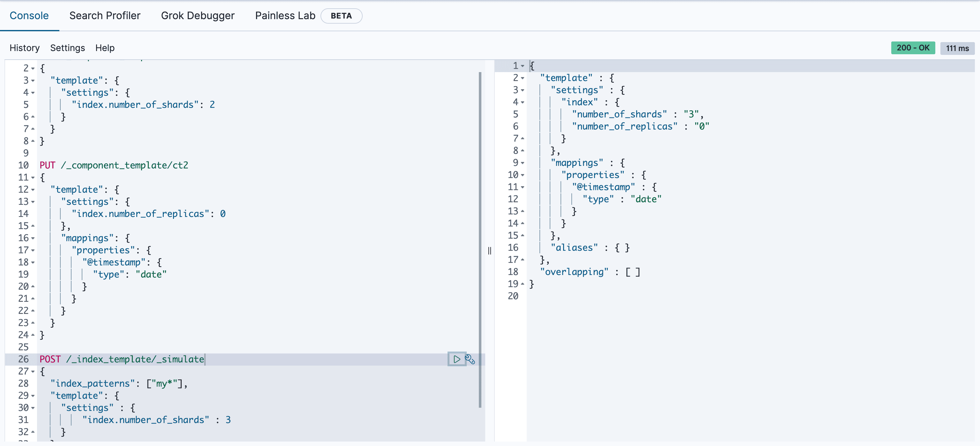The height and width of the screenshot is (446, 980).
Task: Open console Help
Action: [105, 48]
